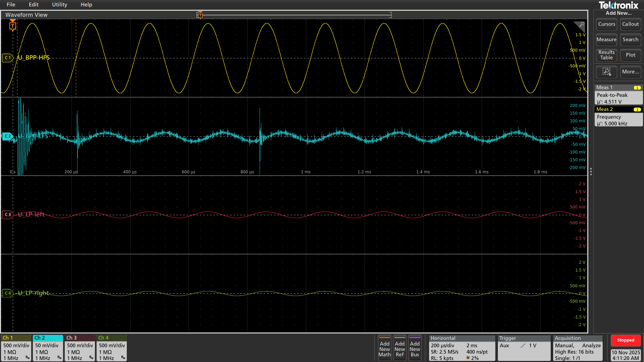
Task: Click the C1 channel handle badge
Action: tap(8, 58)
